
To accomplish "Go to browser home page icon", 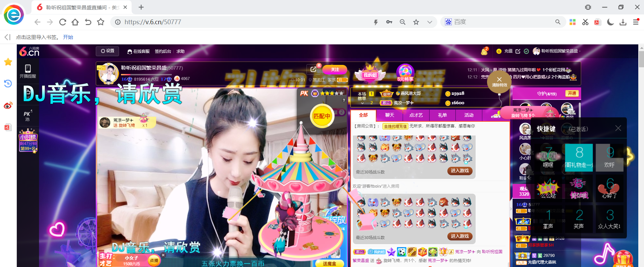I will point(75,22).
